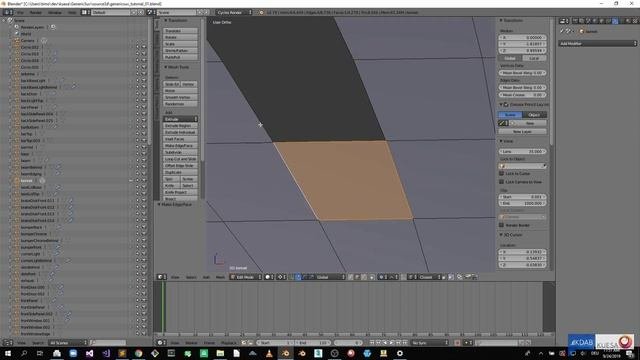Open the No Sync dropdown in timeline
640x360 pixels.
pos(430,342)
